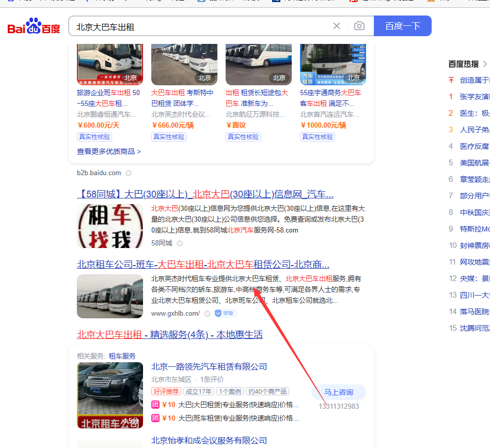
Task: Click the 保障 shield badge
Action: [225, 314]
